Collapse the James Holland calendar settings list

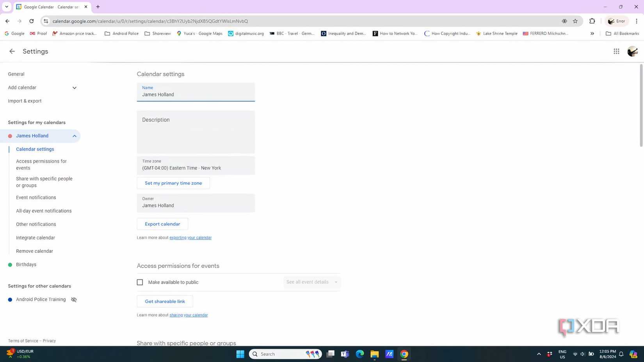click(75, 136)
